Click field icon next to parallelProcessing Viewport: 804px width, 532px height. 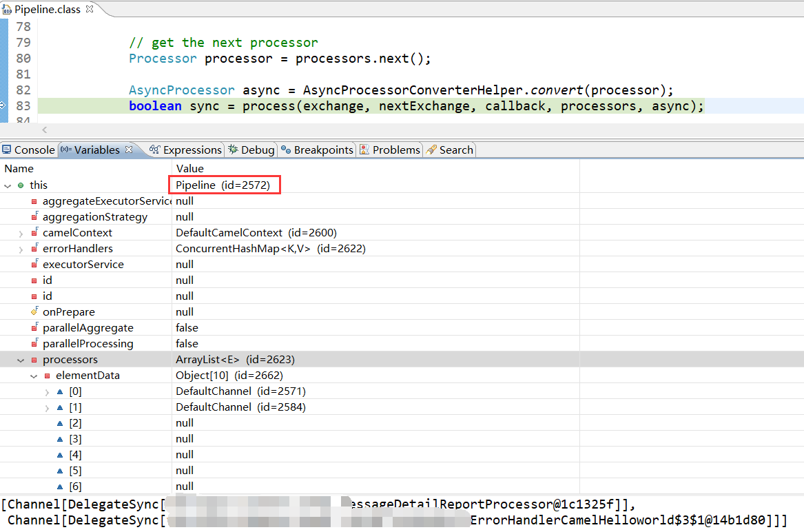(x=34, y=343)
